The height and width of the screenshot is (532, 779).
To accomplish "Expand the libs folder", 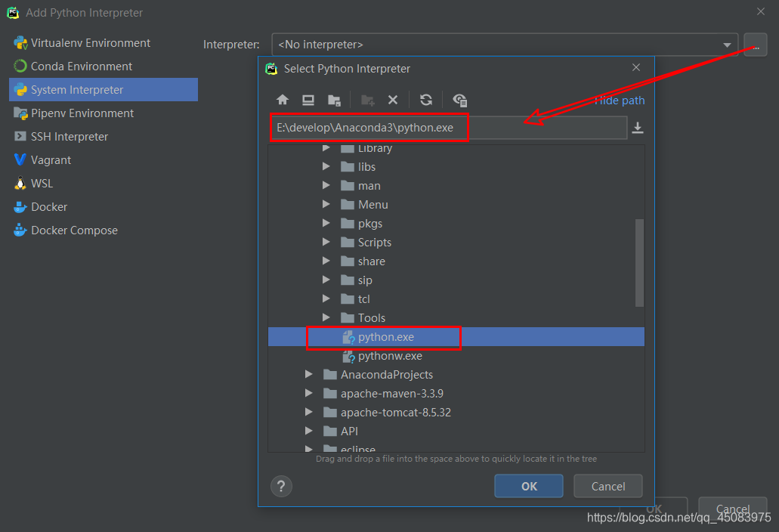I will [326, 166].
